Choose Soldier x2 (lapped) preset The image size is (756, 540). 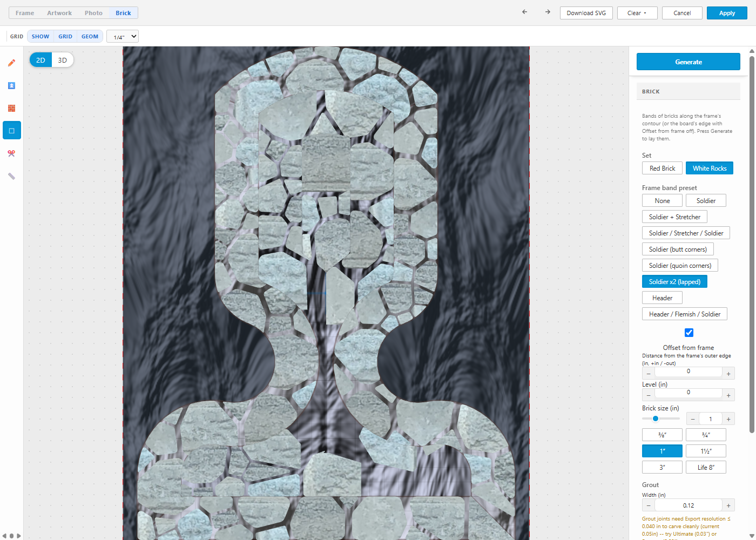674,281
